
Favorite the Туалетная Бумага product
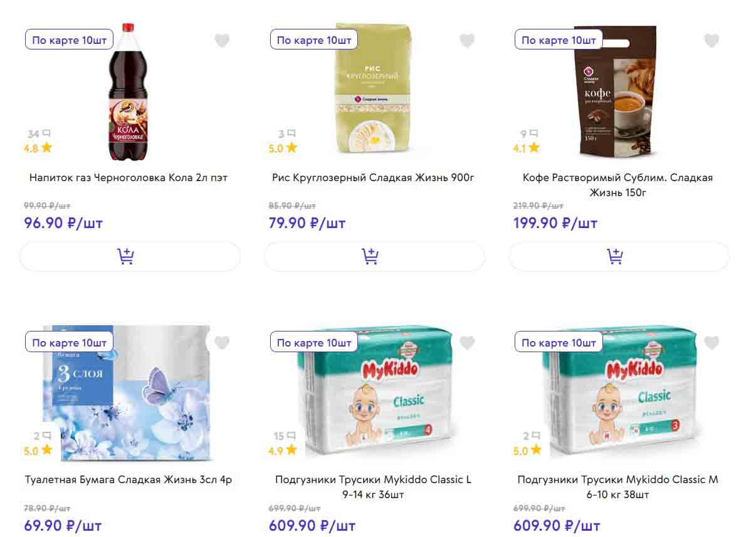click(222, 343)
